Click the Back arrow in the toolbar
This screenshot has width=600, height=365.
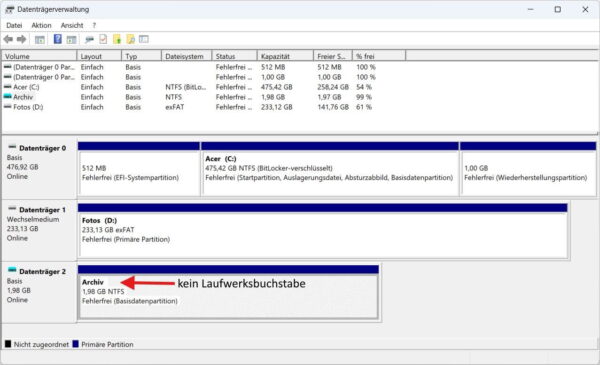[8, 39]
